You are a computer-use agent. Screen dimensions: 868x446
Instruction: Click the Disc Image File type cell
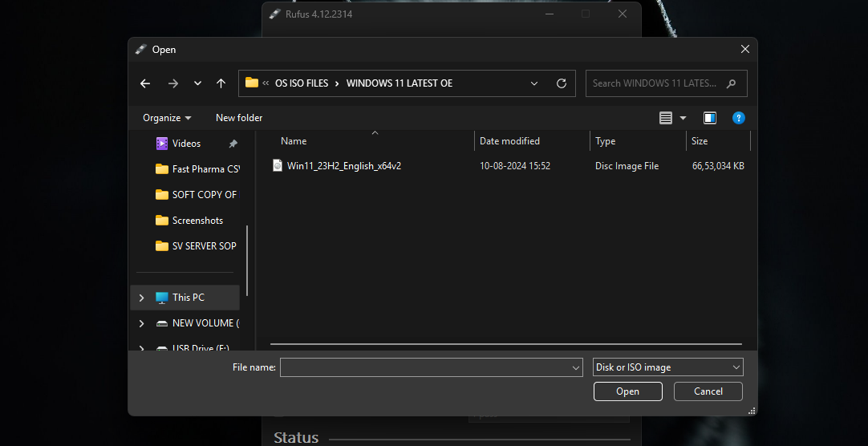(x=627, y=166)
